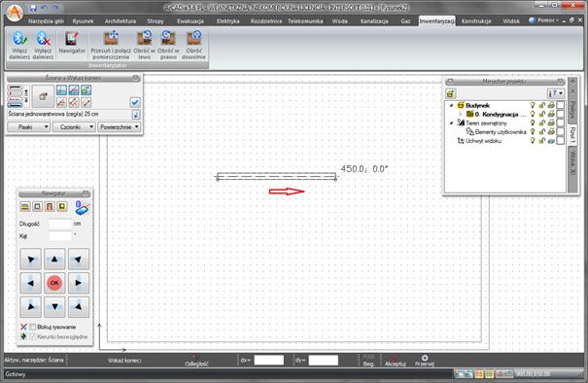This screenshot has height=383, width=588.
Task: Open the Czcionki dropdown
Action: [x=74, y=127]
